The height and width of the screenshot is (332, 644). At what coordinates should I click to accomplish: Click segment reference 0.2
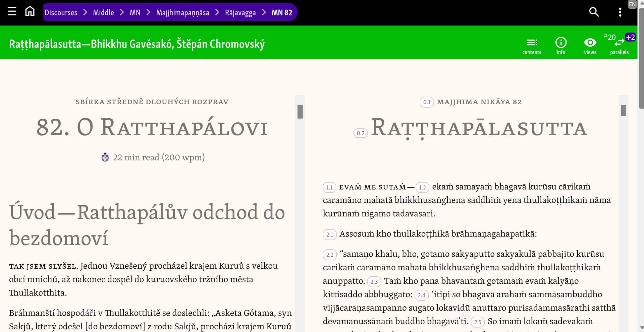click(x=361, y=133)
